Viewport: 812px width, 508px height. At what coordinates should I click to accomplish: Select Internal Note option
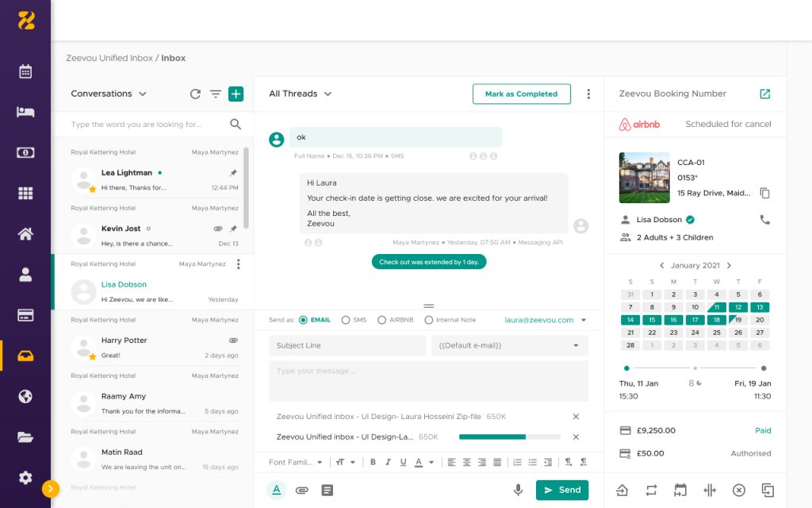pyautogui.click(x=450, y=320)
